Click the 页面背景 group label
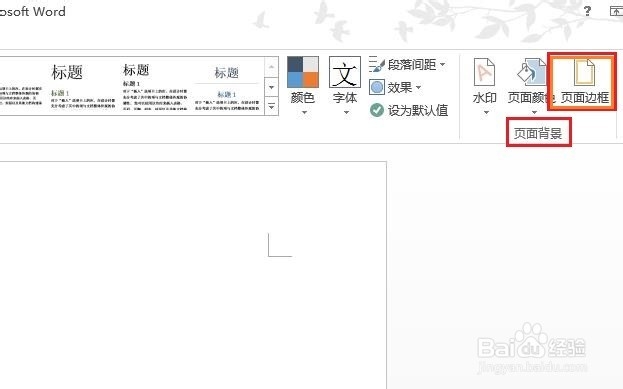The image size is (623, 389). (x=538, y=133)
